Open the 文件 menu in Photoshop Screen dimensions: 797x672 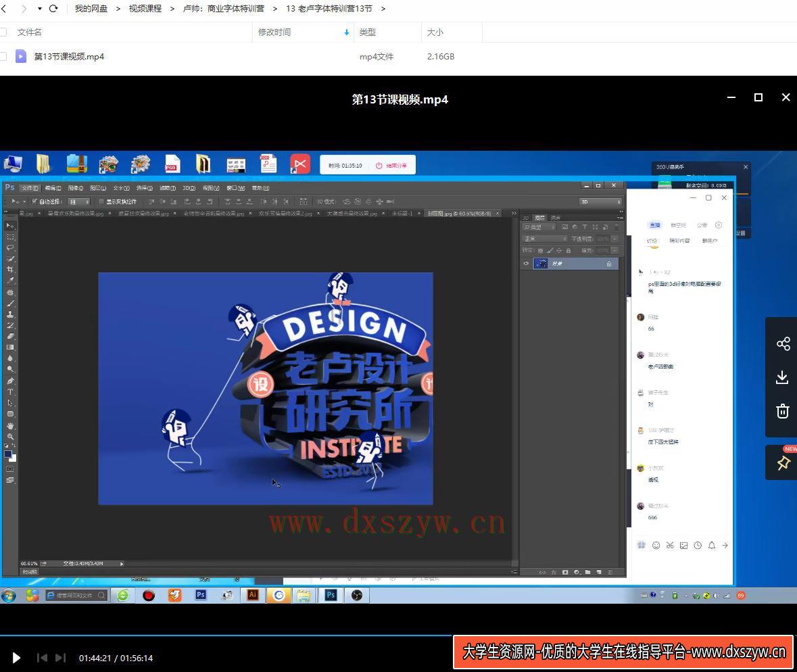[x=30, y=188]
